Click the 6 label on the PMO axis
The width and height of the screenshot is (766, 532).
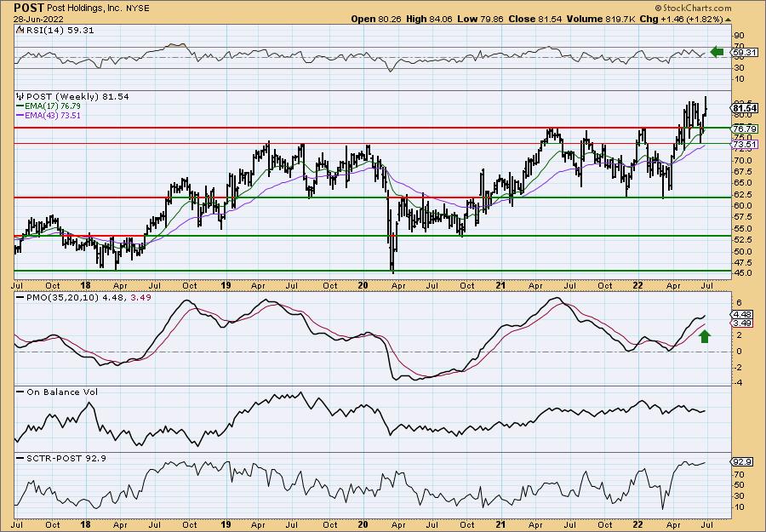tap(739, 303)
